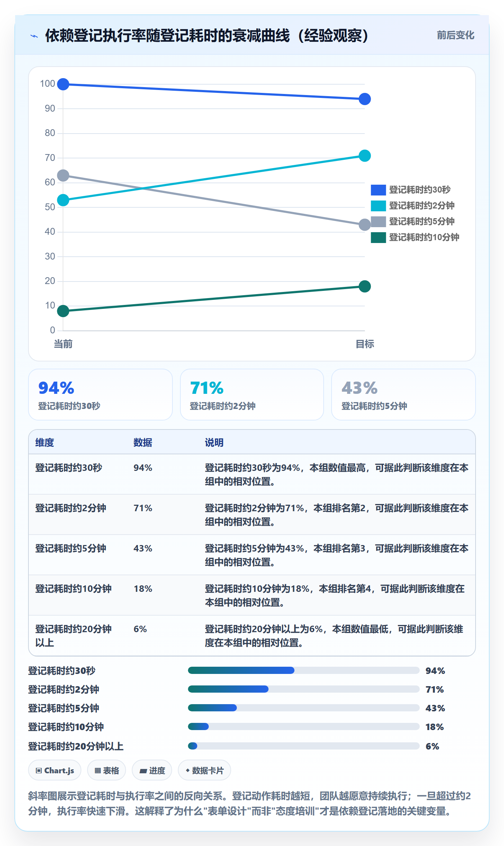
Task: Click the 18% value beside the progress bar
Action: [435, 727]
